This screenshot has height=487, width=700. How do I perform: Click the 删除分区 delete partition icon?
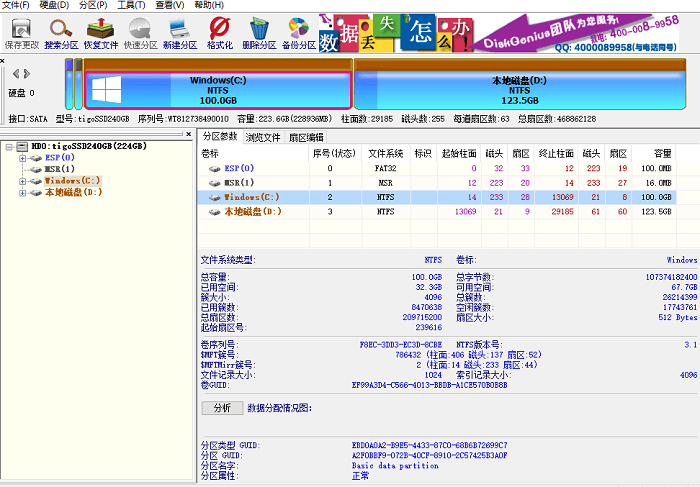[258, 32]
